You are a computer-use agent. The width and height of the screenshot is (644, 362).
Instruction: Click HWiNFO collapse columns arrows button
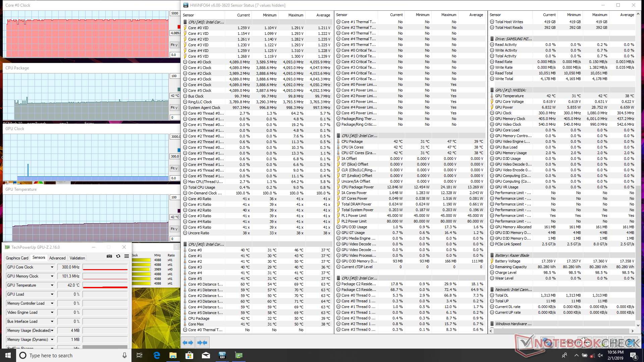(202, 343)
